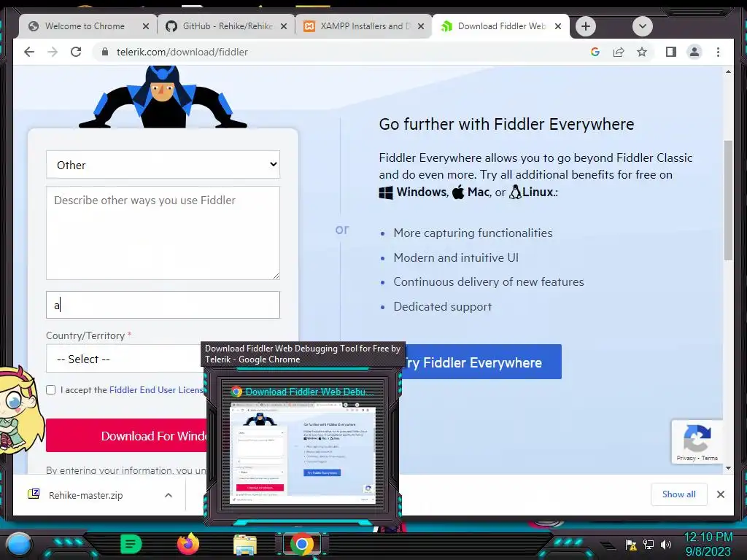Click the 'Describe other ways you use Fiddler' textarea
Image resolution: width=747 pixels, height=560 pixels.
coord(163,233)
